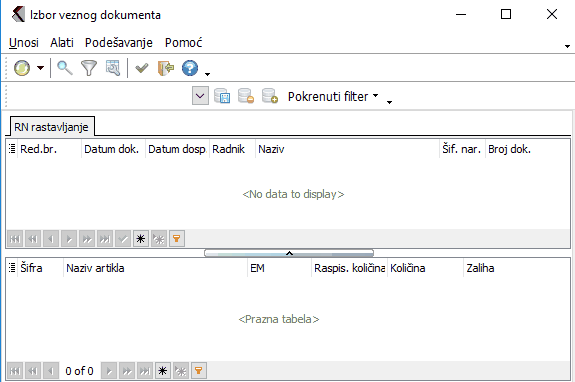Image resolution: width=575 pixels, height=382 pixels.
Task: Click upper grid next record button
Action: (x=69, y=239)
